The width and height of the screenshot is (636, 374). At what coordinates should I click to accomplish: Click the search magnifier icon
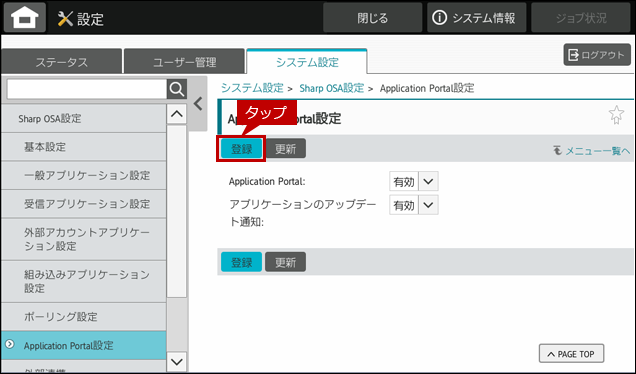coord(177,89)
